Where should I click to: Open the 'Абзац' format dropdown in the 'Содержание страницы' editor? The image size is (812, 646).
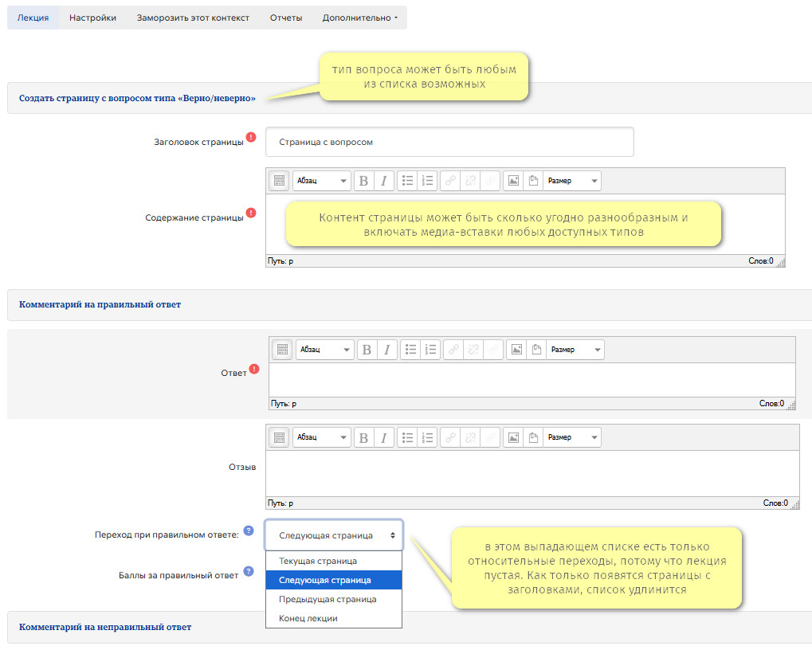pos(321,181)
